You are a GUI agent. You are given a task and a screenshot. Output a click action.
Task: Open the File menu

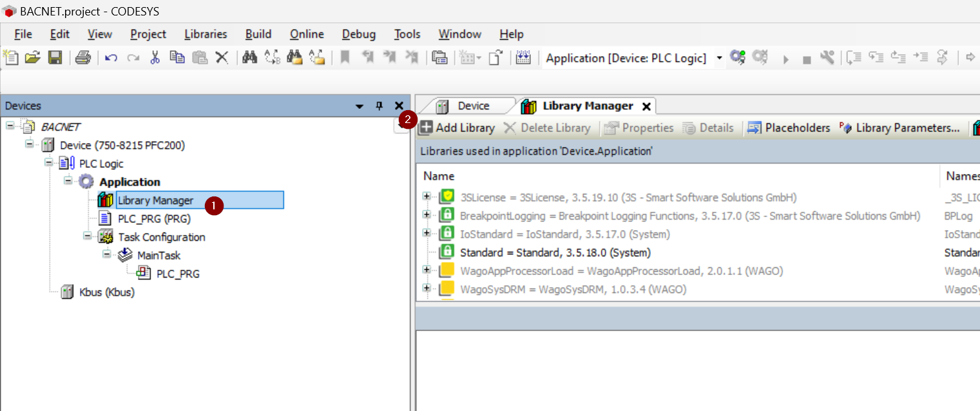coord(23,34)
